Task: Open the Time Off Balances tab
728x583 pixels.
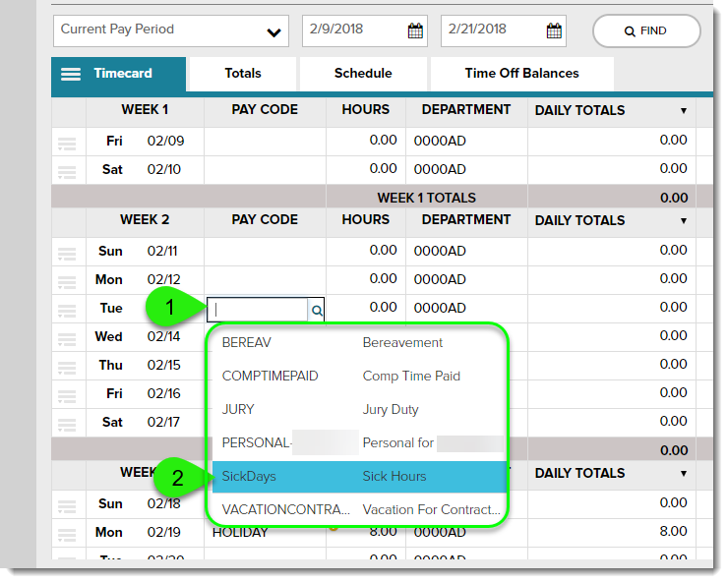Action: (521, 74)
